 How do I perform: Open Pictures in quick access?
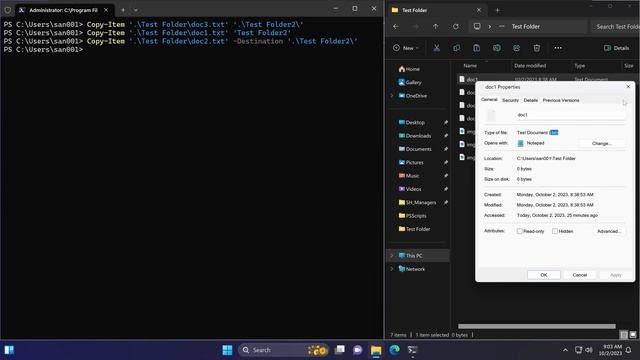coord(411,162)
